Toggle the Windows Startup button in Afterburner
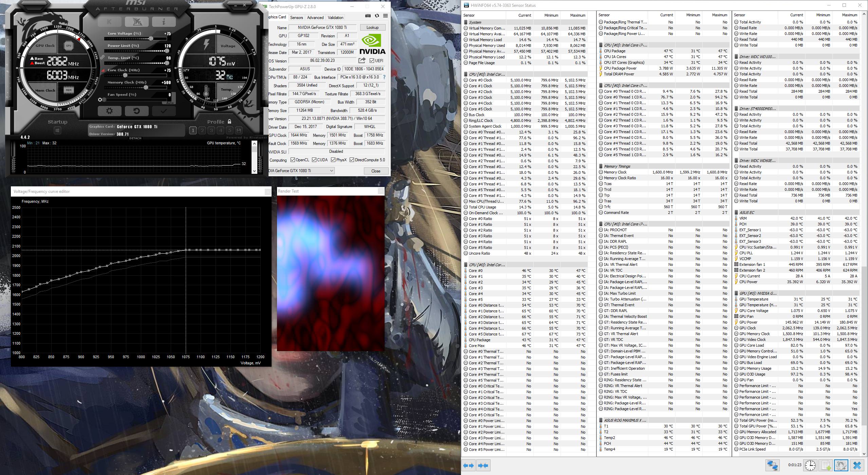Image resolution: width=868 pixels, height=475 pixels. pyautogui.click(x=57, y=130)
